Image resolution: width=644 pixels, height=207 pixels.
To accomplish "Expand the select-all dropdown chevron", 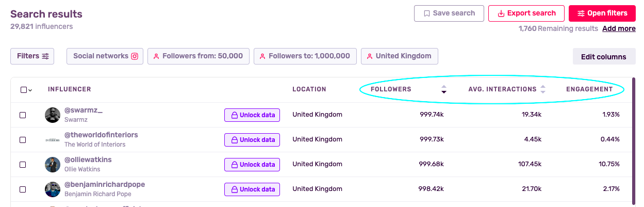I will click(x=30, y=90).
